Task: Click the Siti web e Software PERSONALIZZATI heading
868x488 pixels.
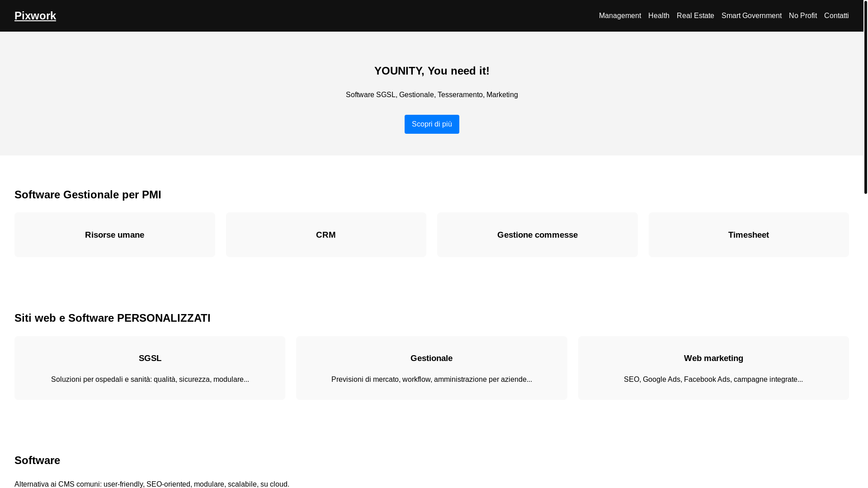Action: 113,318
